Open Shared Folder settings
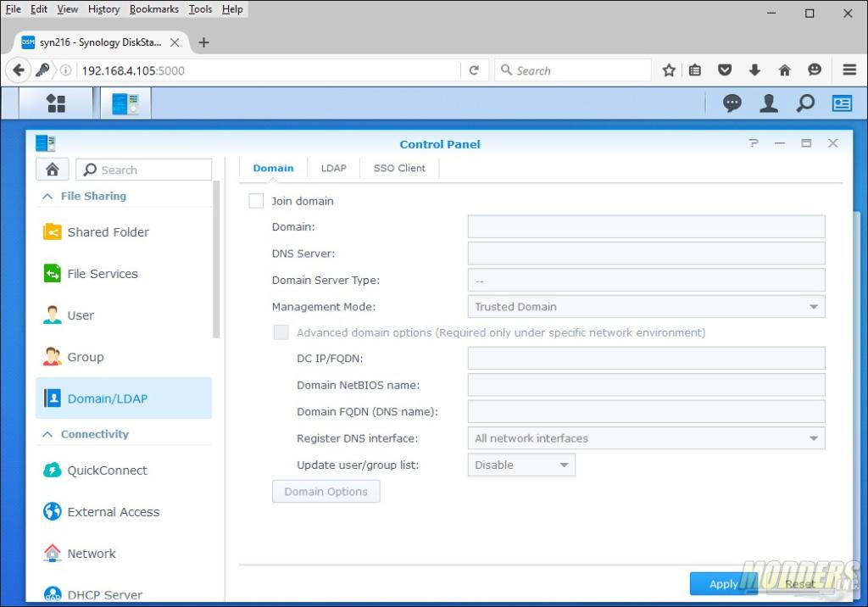Image resolution: width=868 pixels, height=607 pixels. [x=108, y=232]
